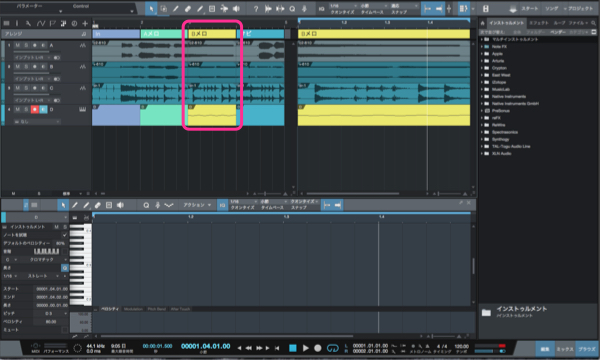Click the Play button in transport bar
The width and height of the screenshot is (600, 360).
[x=305, y=348]
